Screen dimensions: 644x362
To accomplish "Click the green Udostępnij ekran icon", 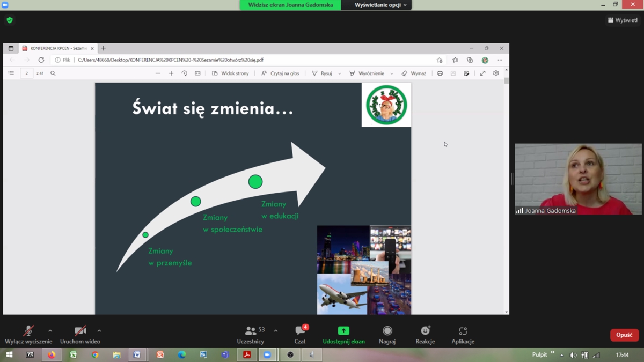I will point(343,331).
